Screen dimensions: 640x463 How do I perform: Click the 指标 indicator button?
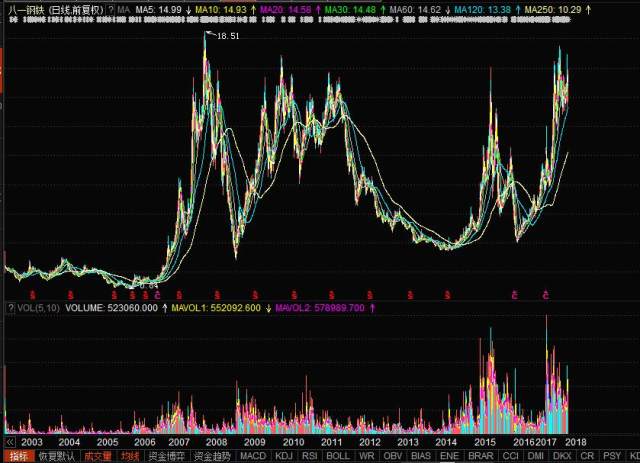tap(17, 456)
